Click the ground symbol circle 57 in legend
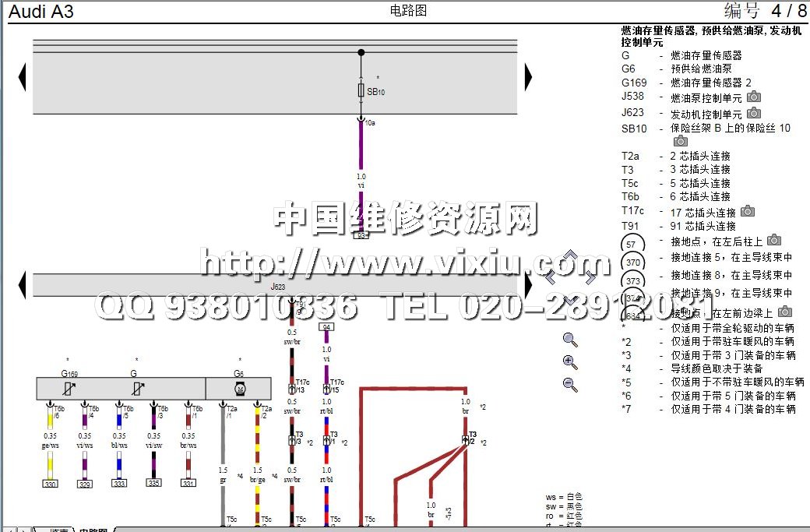 (632, 245)
